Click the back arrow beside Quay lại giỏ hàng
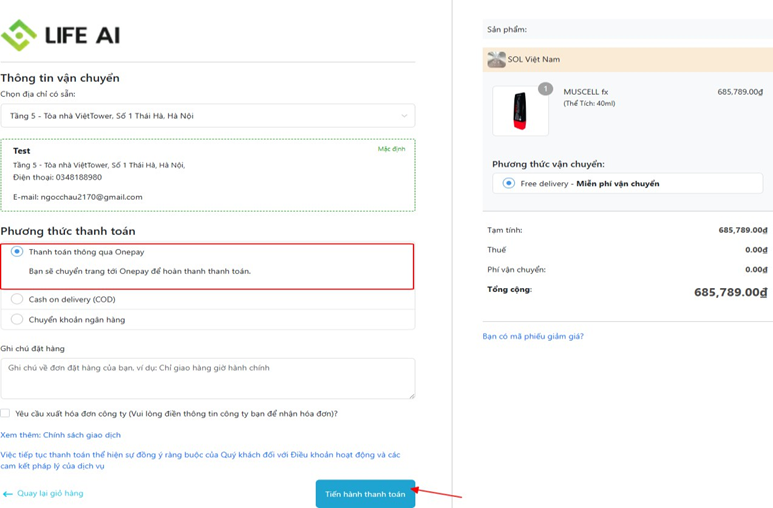 (x=7, y=494)
